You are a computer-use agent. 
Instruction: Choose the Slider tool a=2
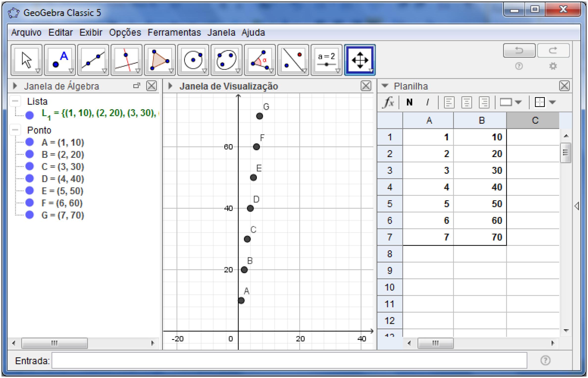326,60
